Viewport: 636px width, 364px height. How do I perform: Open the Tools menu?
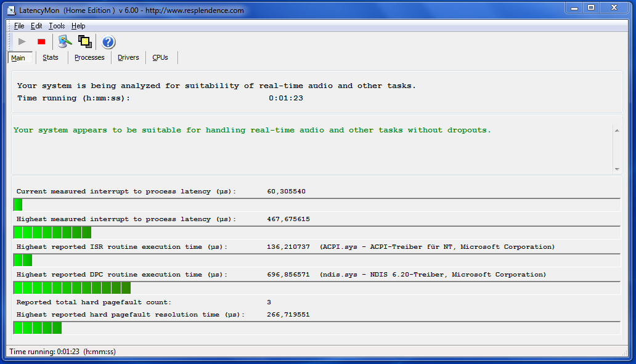coord(57,26)
